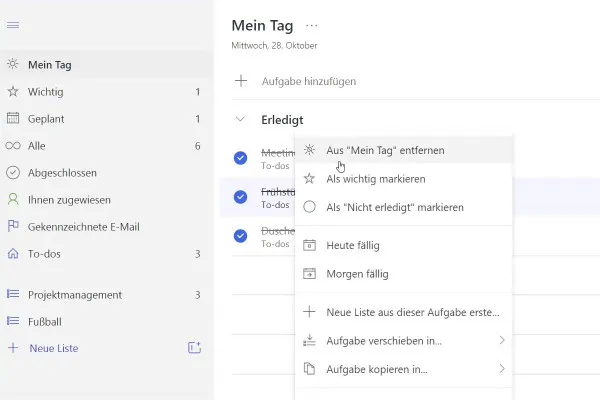Viewport: 600px width, 400px height.
Task: Click the list icon beside Projektmanagement
Action: 13,294
